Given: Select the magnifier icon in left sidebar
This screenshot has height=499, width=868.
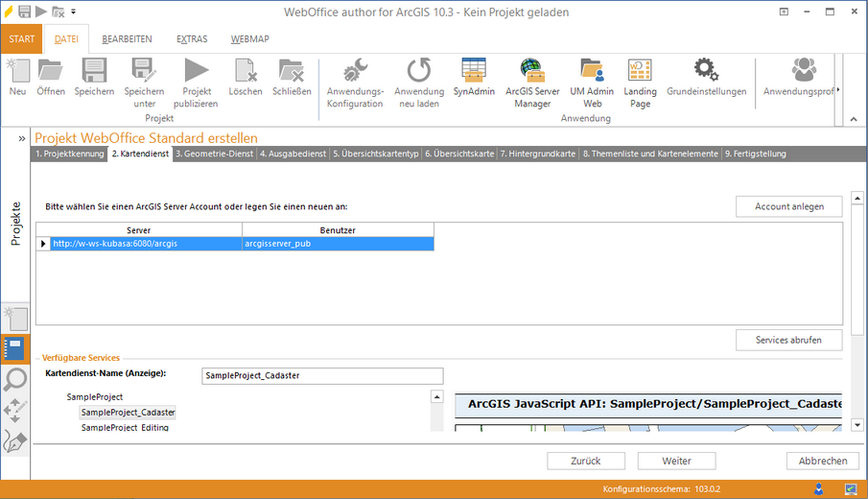Looking at the screenshot, I should [15, 379].
